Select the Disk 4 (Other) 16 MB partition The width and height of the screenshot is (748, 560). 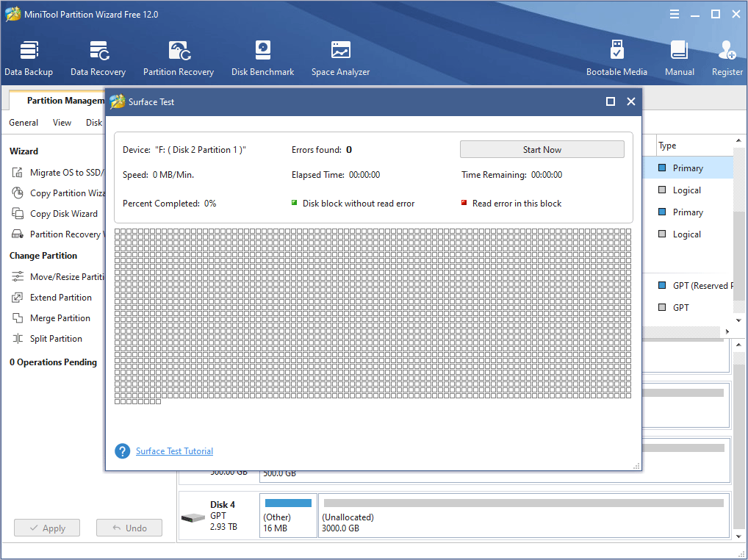pyautogui.click(x=288, y=516)
